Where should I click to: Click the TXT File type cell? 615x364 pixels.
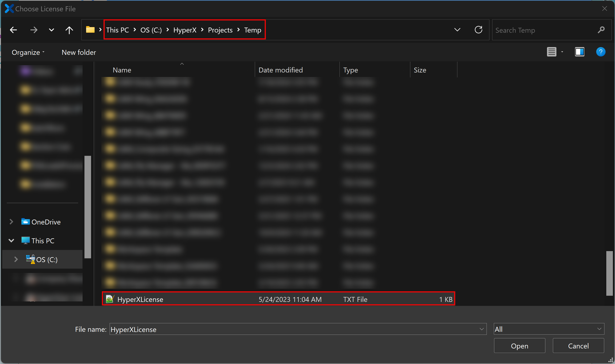[x=355, y=299]
